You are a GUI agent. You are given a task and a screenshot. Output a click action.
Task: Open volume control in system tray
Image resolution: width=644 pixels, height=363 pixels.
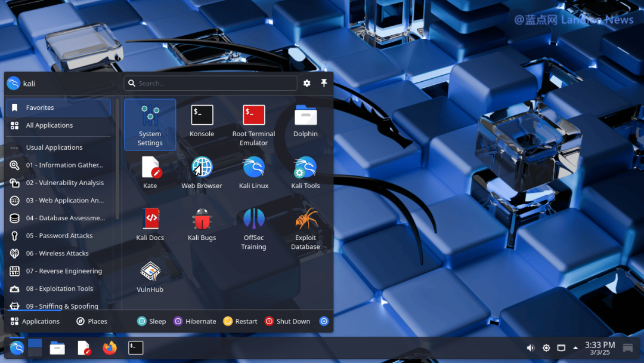pyautogui.click(x=531, y=348)
